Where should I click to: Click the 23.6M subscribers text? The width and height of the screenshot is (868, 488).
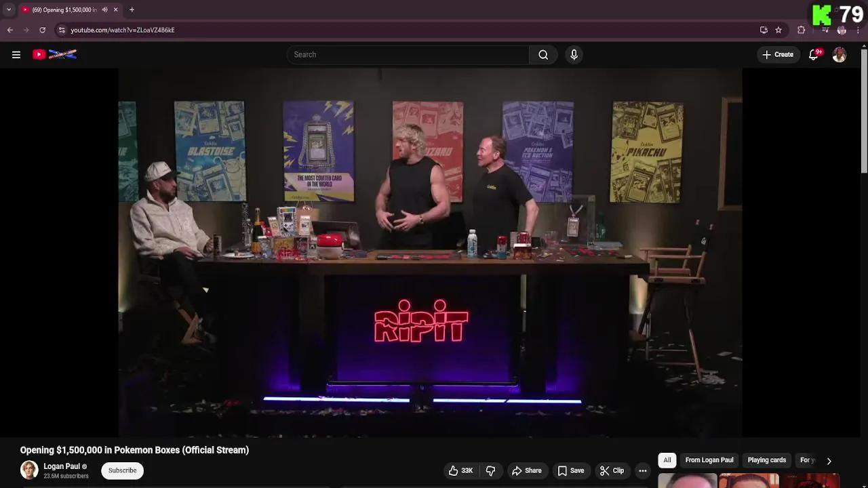pyautogui.click(x=66, y=476)
